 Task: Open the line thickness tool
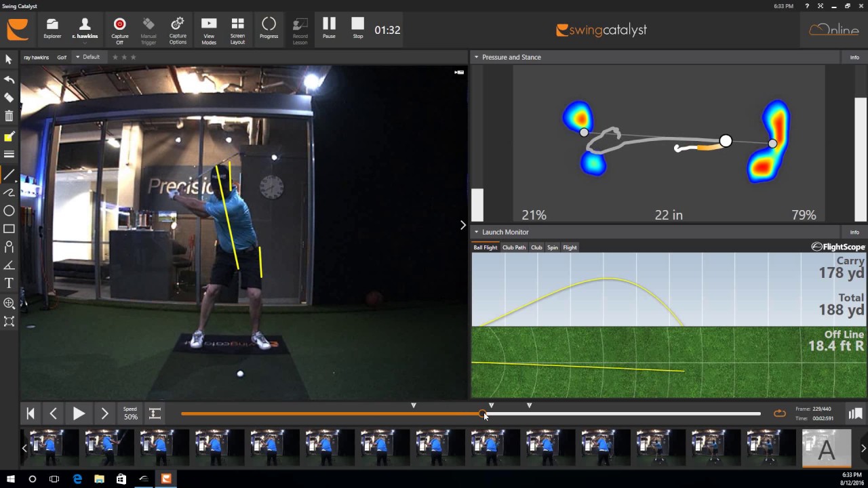(x=9, y=155)
